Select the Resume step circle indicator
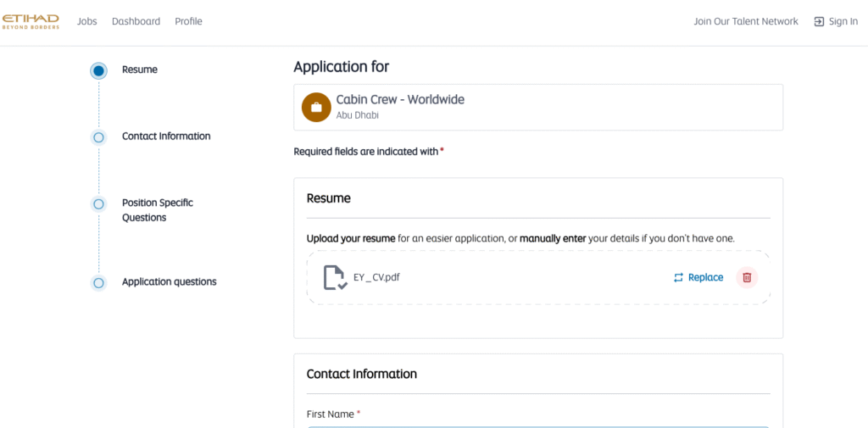This screenshot has width=868, height=428. [x=99, y=70]
